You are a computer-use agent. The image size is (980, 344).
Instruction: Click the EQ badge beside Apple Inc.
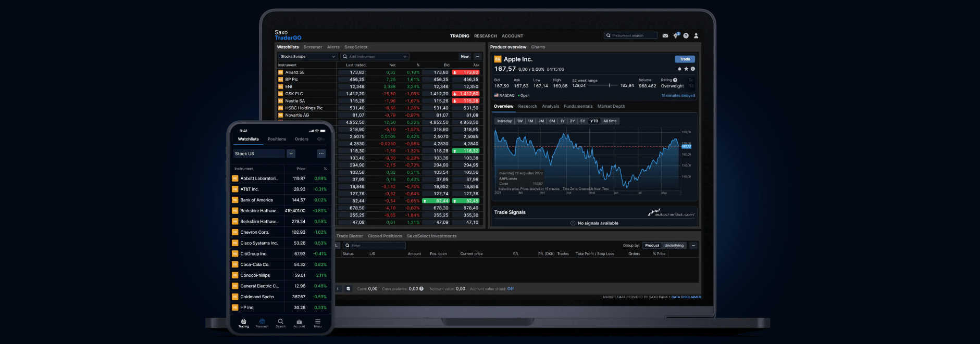coord(498,59)
